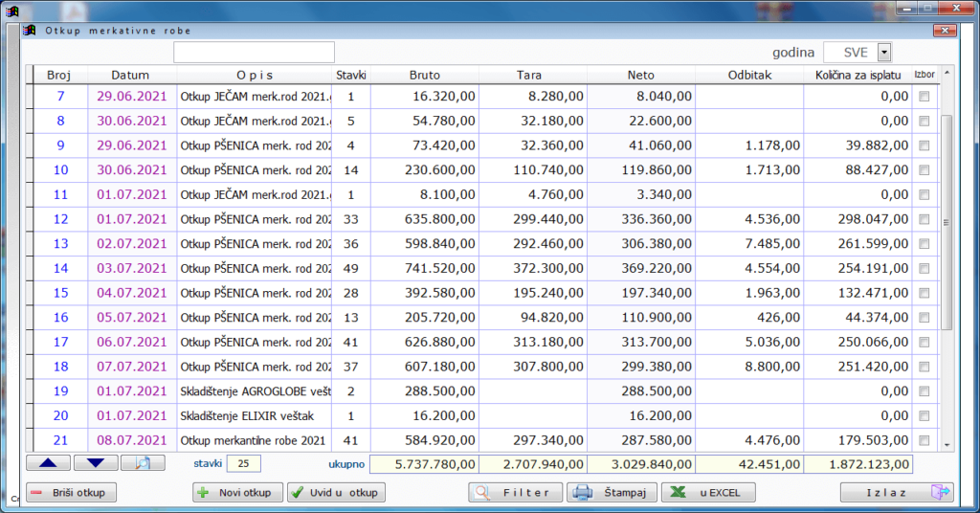Viewport: 980px width, 513px height.
Task: Tick the Izbor checkbox for row 11
Action: coord(924,195)
